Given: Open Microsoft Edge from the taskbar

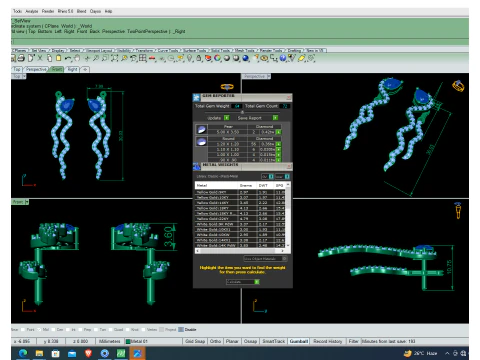Looking at the screenshot, I should coord(23,353).
